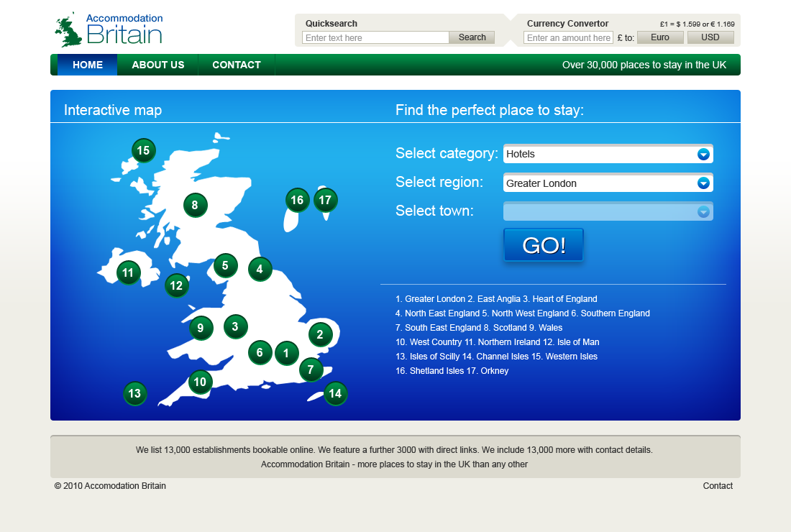Click map marker 15 for Western Isles
Viewport: 791px width, 532px height.
coord(143,150)
